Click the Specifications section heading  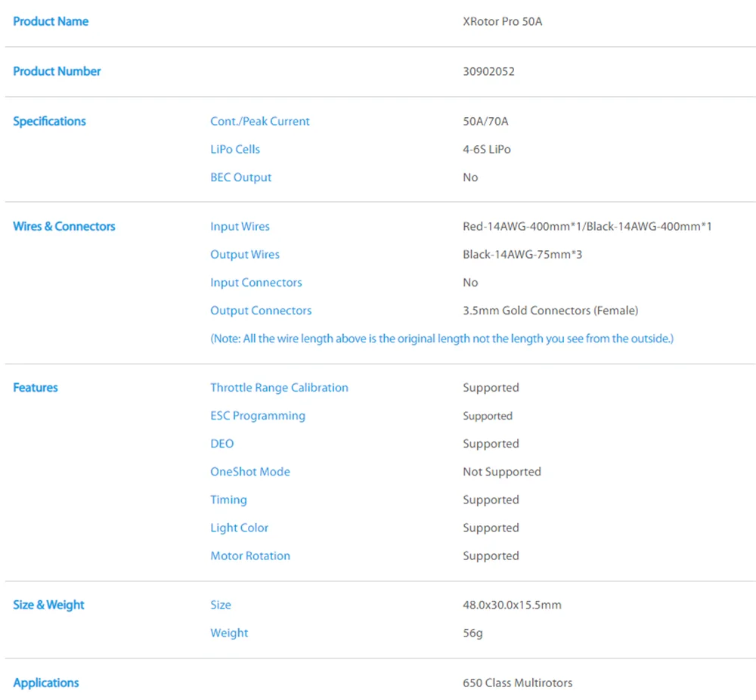coord(49,121)
